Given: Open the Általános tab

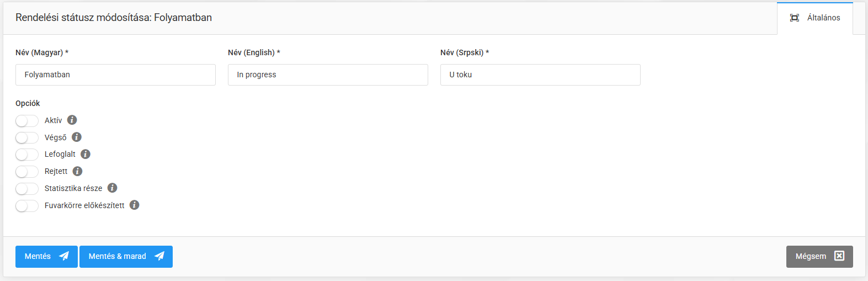Looking at the screenshot, I should point(815,18).
